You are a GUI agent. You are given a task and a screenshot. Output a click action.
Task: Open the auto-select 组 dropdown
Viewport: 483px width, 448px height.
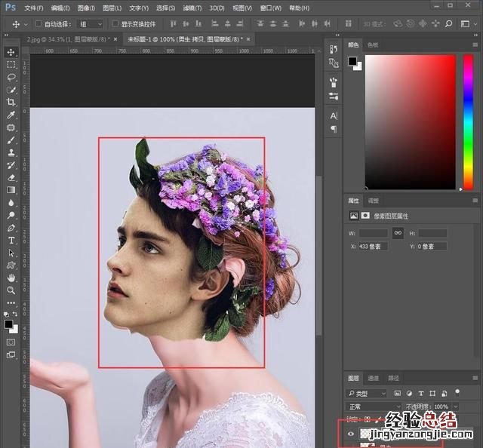(x=90, y=24)
